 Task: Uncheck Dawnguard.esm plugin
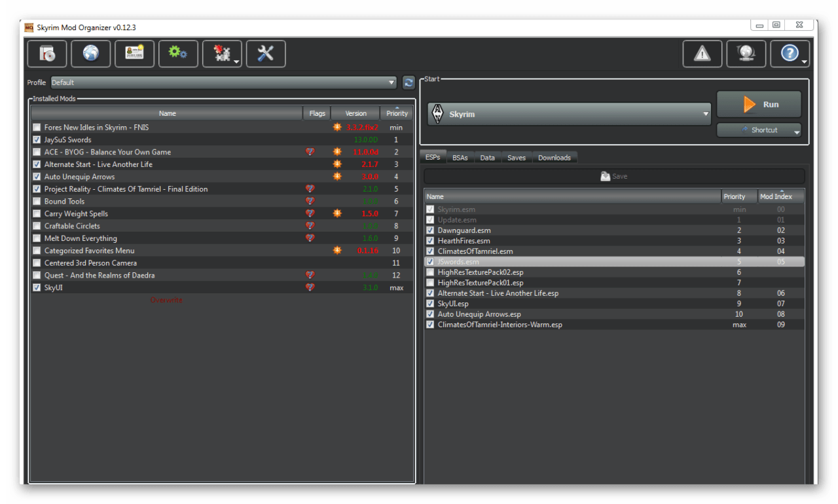[430, 230]
